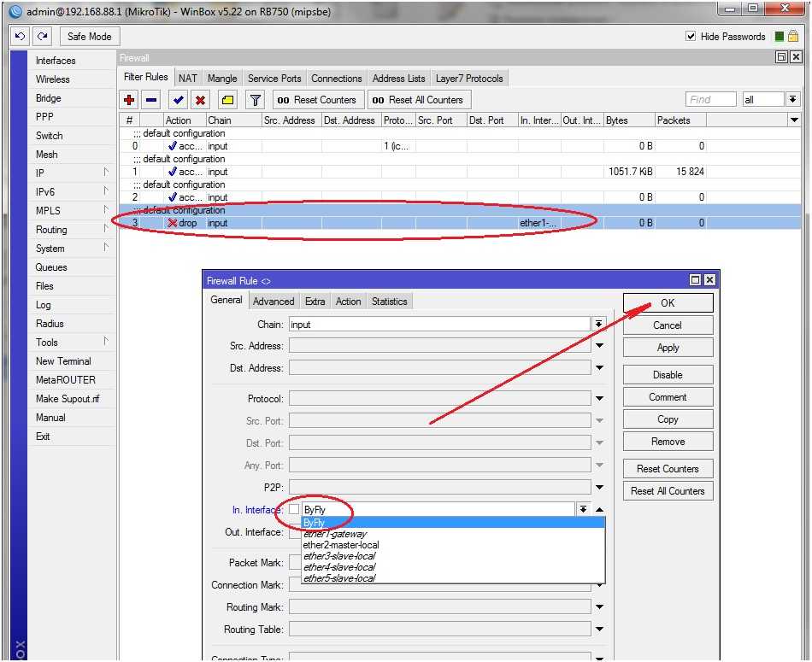Switch to the Extra tab in rule dialog
This screenshot has width=812, height=662.
pyautogui.click(x=315, y=302)
